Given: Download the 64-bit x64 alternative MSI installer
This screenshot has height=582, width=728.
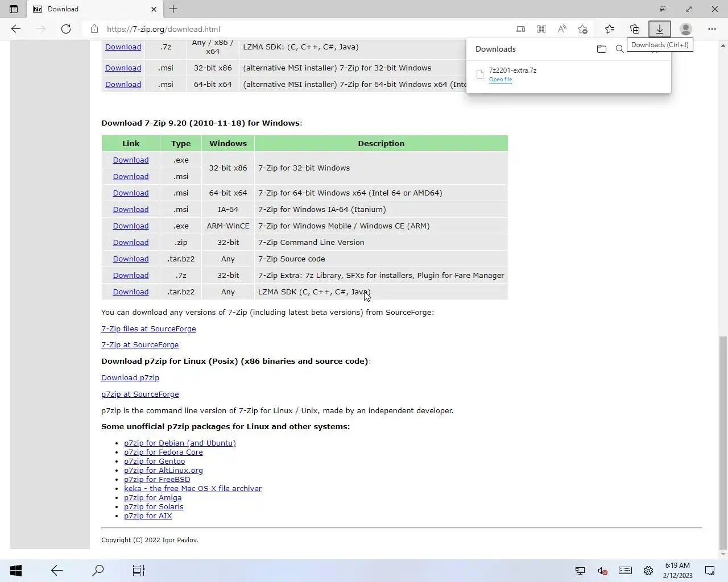Looking at the screenshot, I should [123, 84].
